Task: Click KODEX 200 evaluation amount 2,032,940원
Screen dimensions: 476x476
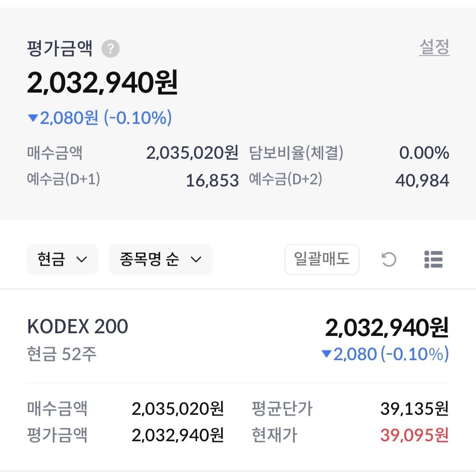Action: point(387,328)
